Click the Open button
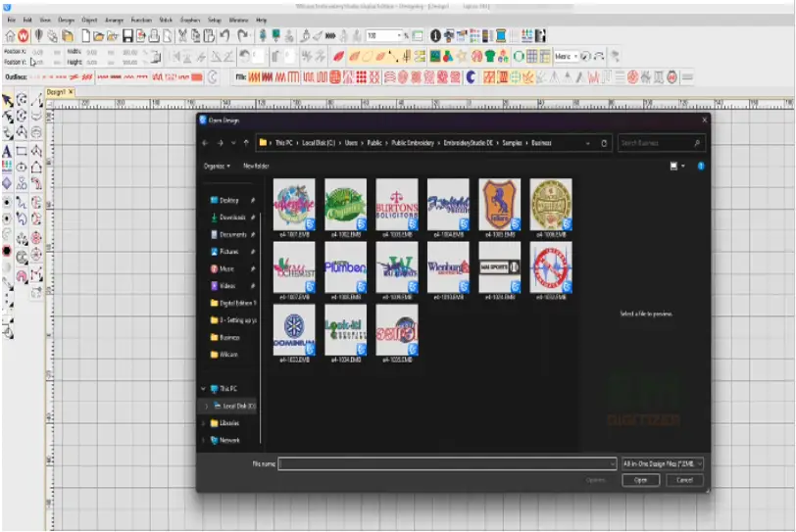 click(x=641, y=480)
